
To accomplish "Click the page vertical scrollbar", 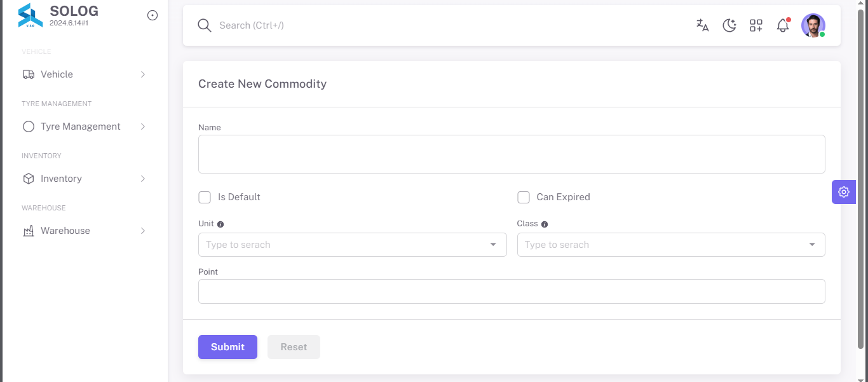I will coord(862,178).
